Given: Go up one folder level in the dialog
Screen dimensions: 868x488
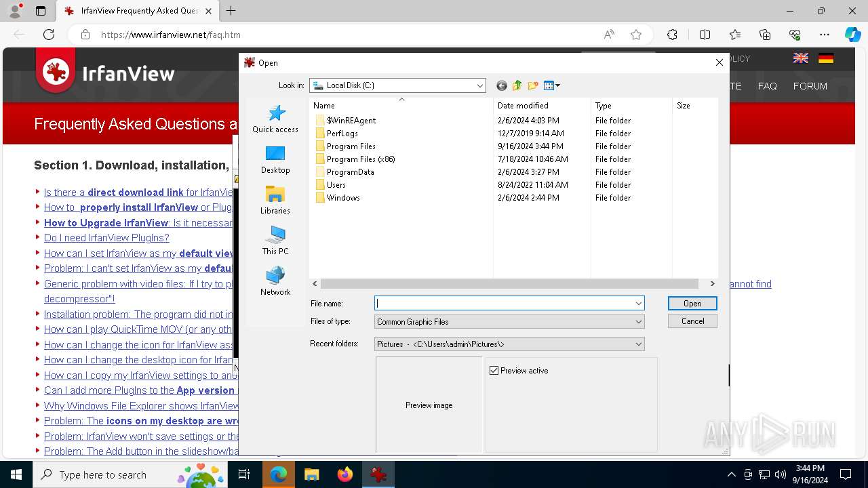Looking at the screenshot, I should pyautogui.click(x=517, y=85).
